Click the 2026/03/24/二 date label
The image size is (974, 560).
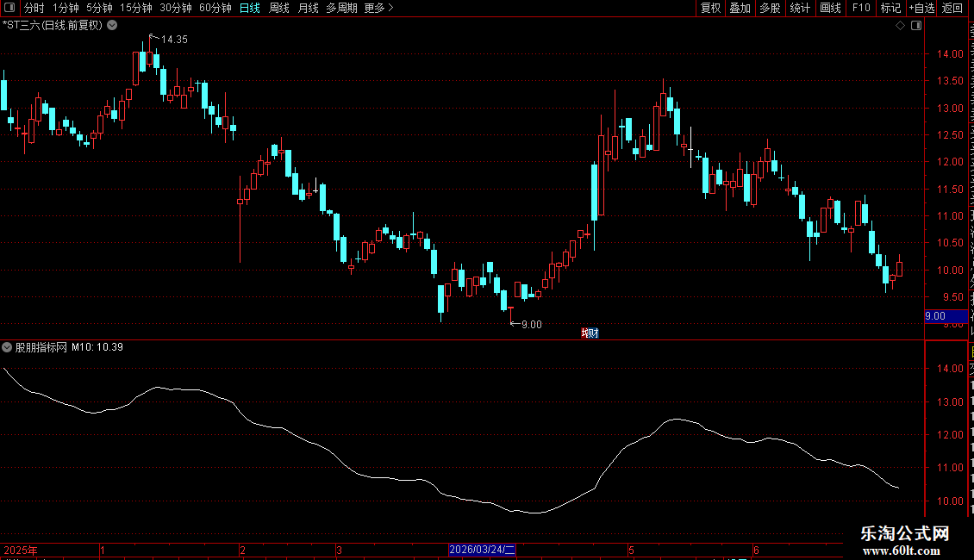coord(482,550)
